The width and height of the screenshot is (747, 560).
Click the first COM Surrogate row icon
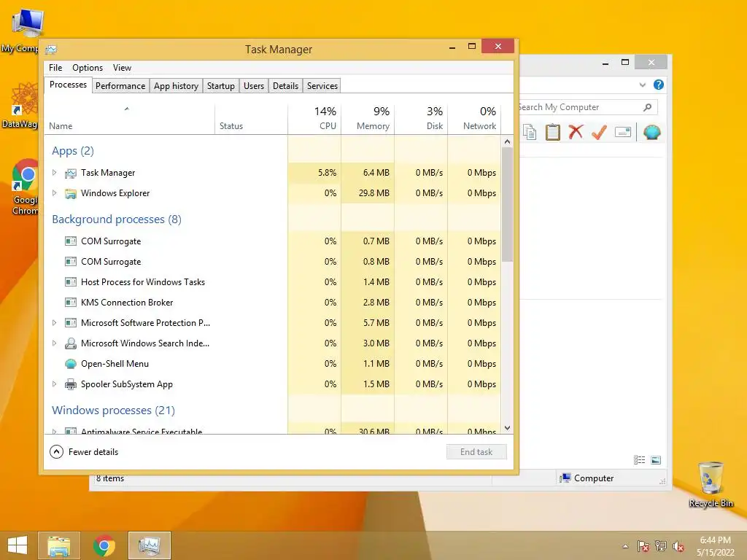coord(71,241)
